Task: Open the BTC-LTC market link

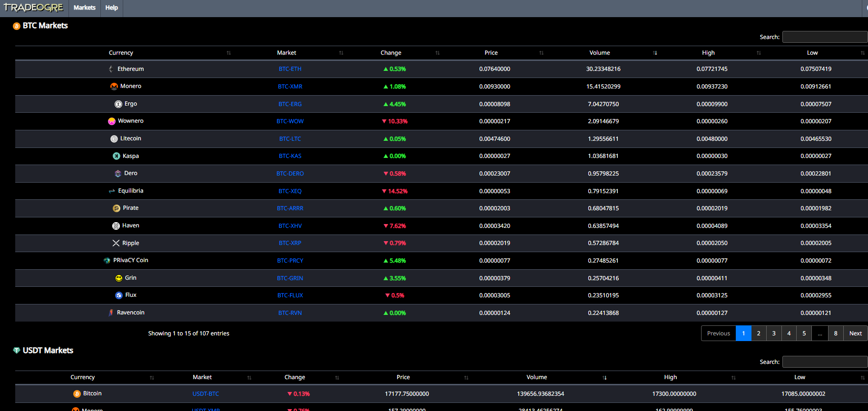Action: click(x=290, y=139)
